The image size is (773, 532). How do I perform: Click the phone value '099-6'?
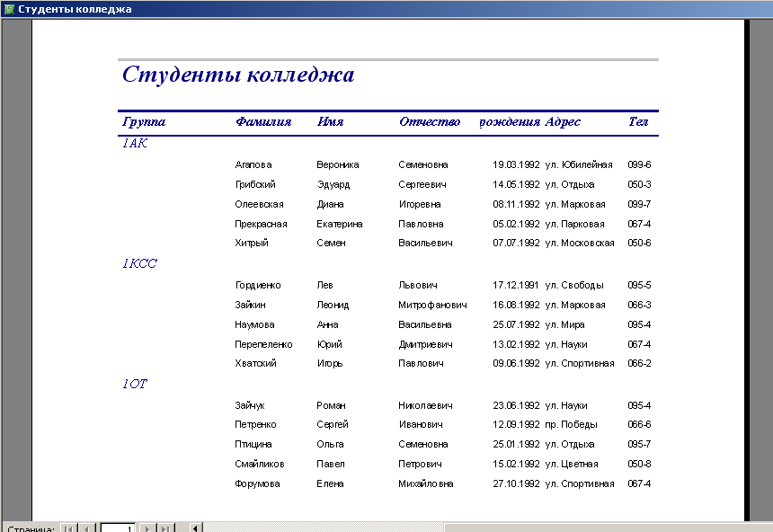click(639, 164)
